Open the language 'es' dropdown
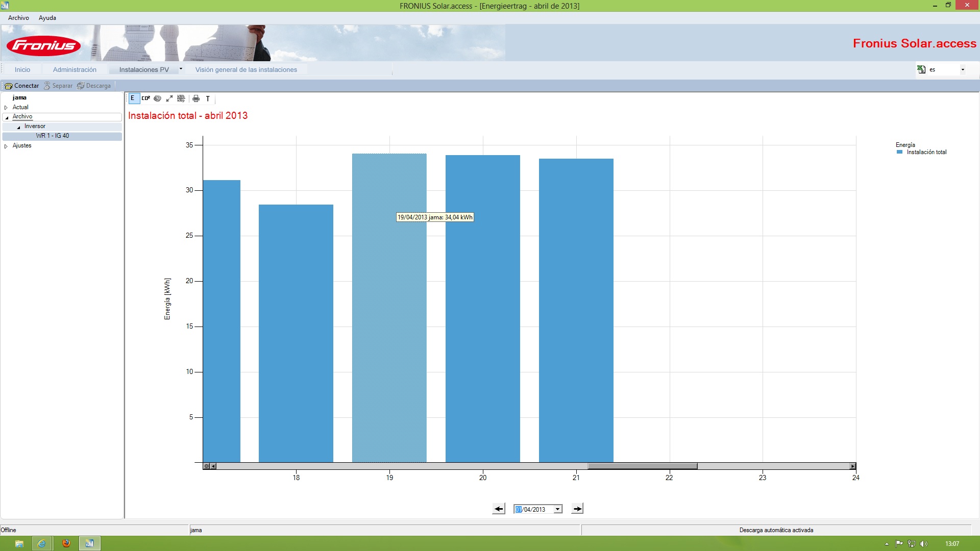Screen dimensions: 980x551 click(963, 69)
